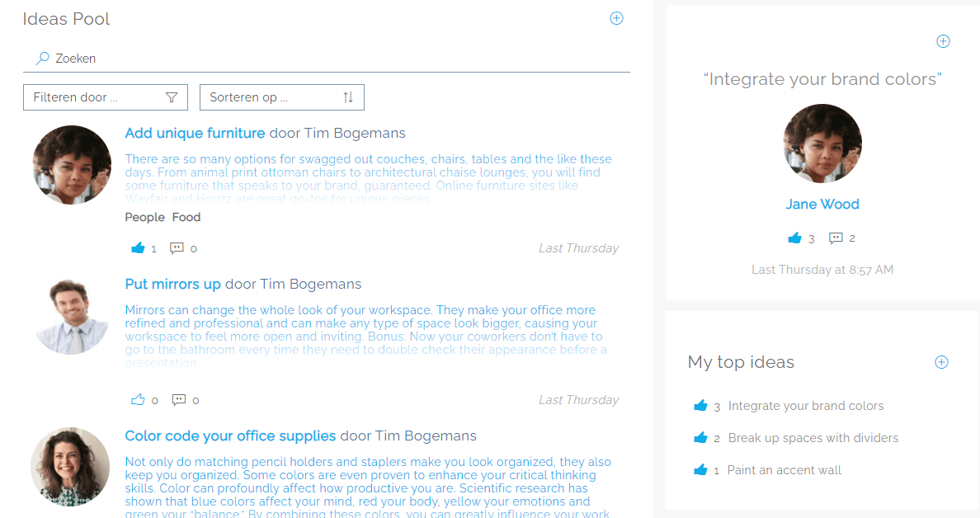The width and height of the screenshot is (980, 518).
Task: Open comments on Put mirrors up idea
Action: 178,400
